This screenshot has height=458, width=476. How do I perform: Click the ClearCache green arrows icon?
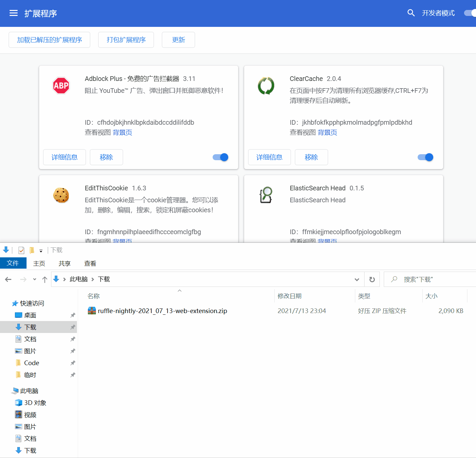pyautogui.click(x=266, y=86)
